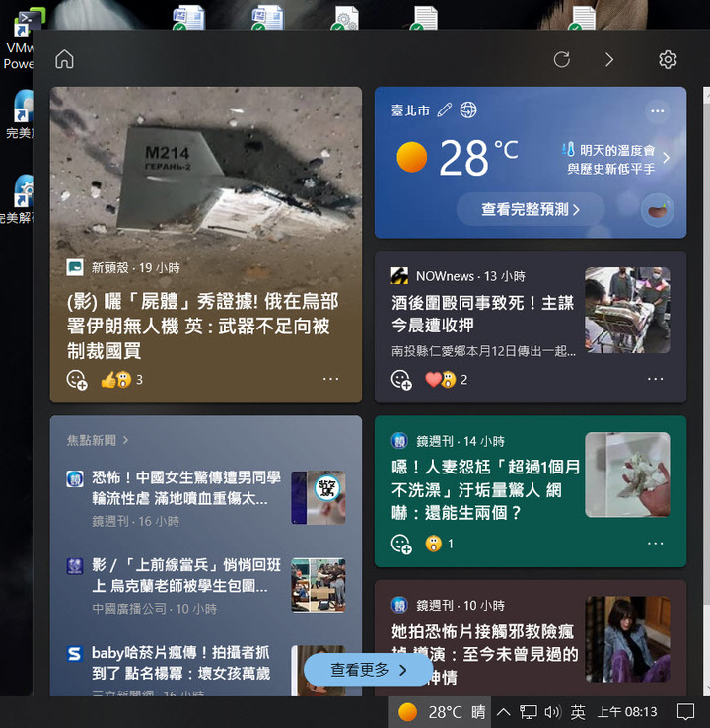Click the NOWnews source logo

(399, 276)
